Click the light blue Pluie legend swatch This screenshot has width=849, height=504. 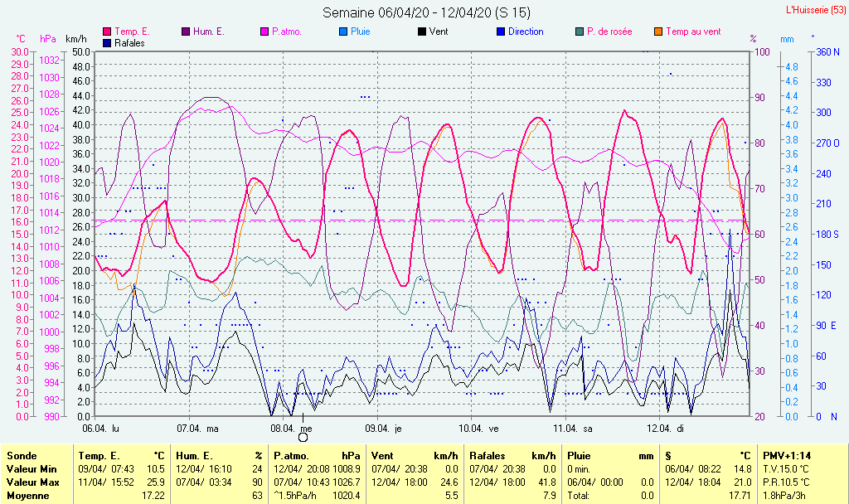tap(343, 32)
